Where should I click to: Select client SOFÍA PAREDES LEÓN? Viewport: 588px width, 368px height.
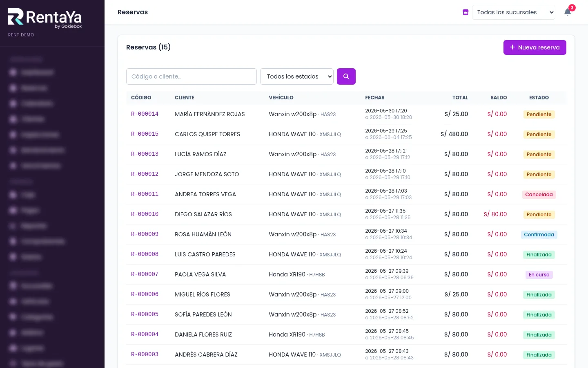tap(203, 314)
